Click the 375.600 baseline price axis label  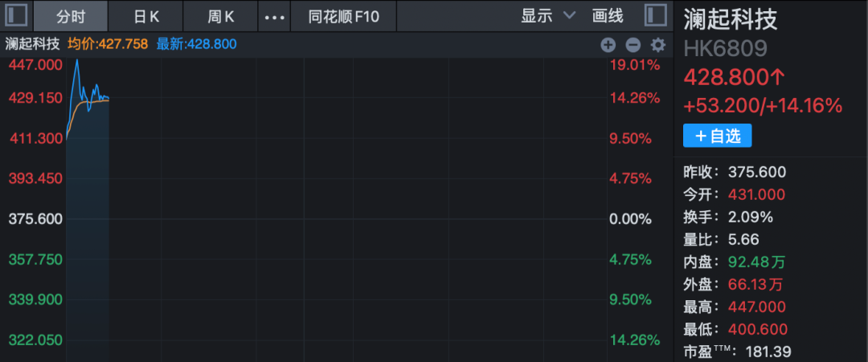click(x=36, y=219)
